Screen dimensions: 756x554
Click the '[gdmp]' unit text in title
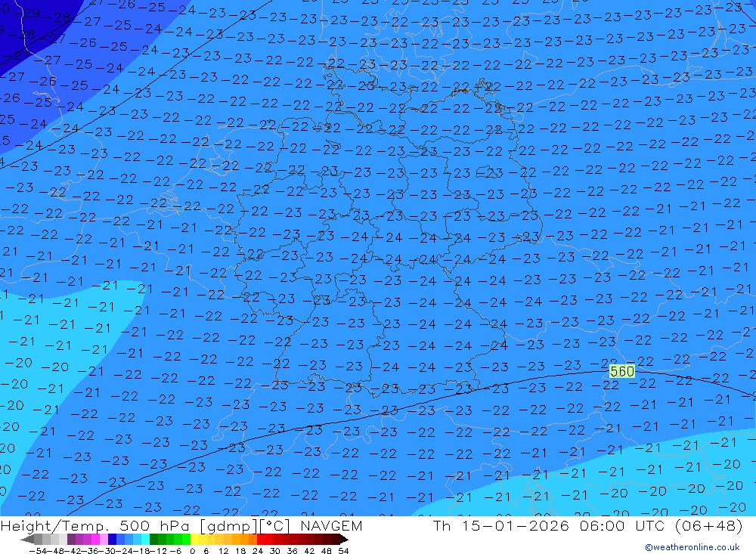[x=228, y=526]
